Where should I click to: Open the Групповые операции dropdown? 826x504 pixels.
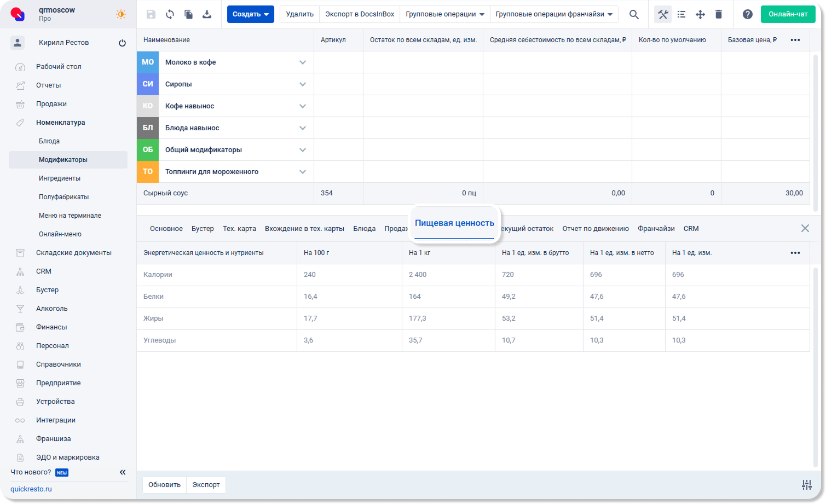pos(445,14)
